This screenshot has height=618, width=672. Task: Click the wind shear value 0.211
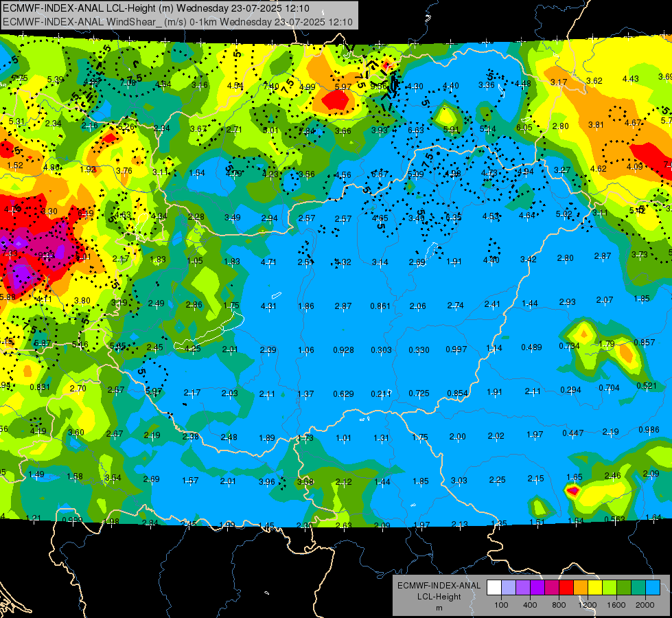381,393
